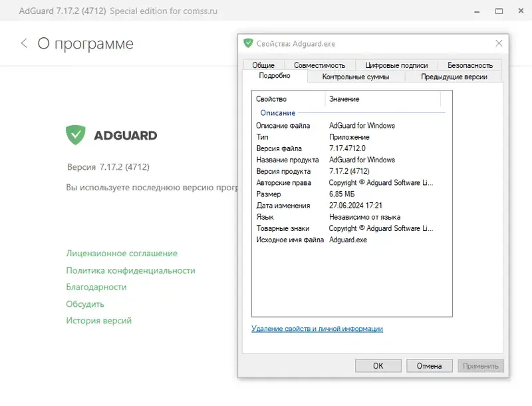This screenshot has height=406, width=532.
Task: Open the Совместимость tab
Action: tap(320, 65)
